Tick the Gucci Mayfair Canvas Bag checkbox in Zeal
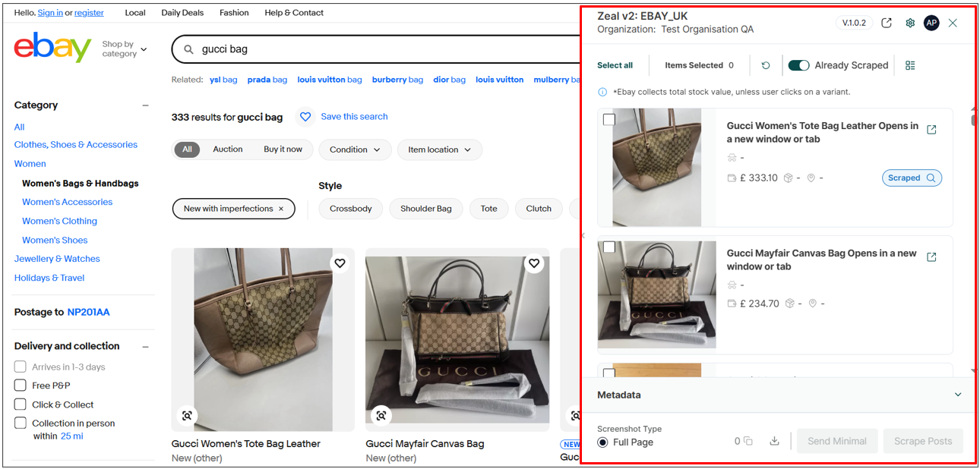The width and height of the screenshot is (980, 469). click(609, 247)
